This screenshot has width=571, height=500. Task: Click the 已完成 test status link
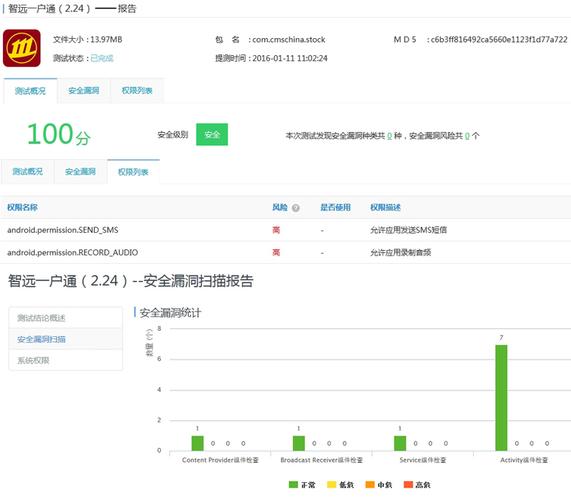coord(102,58)
